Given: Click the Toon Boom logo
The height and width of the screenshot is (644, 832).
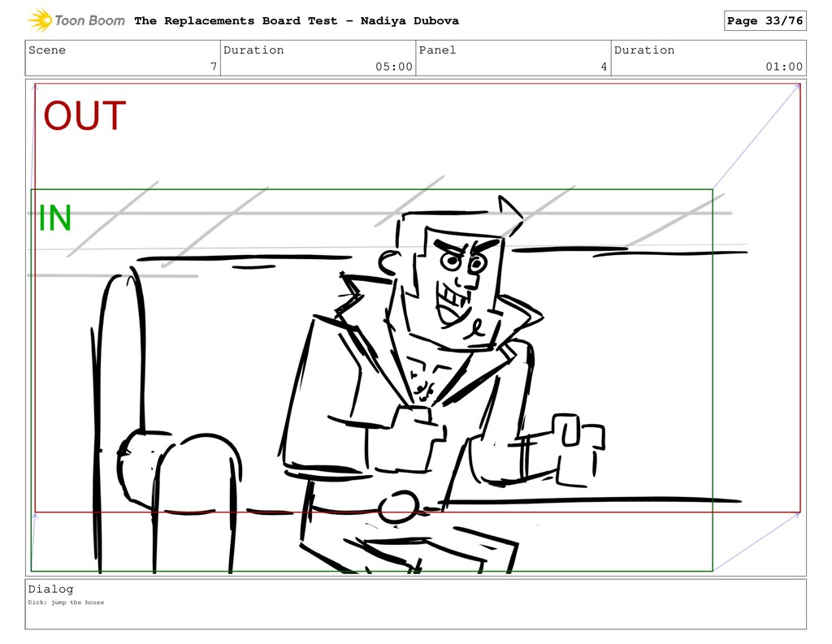Looking at the screenshot, I should coord(76,20).
